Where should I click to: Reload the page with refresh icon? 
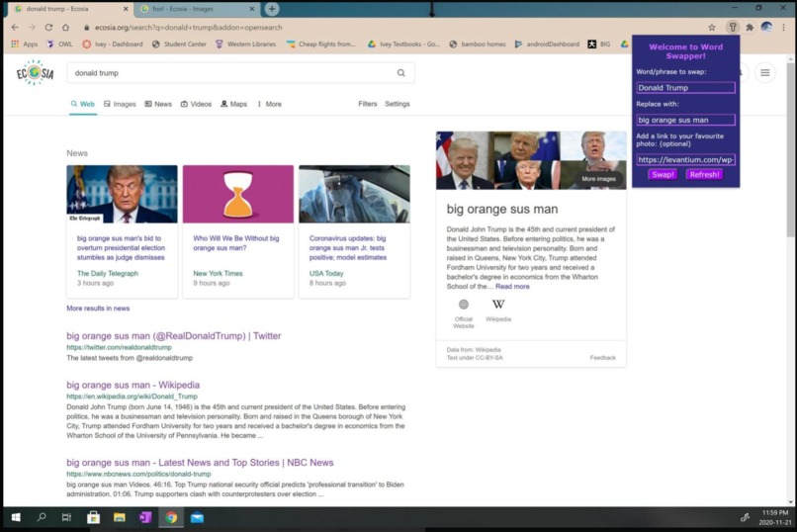[48, 28]
